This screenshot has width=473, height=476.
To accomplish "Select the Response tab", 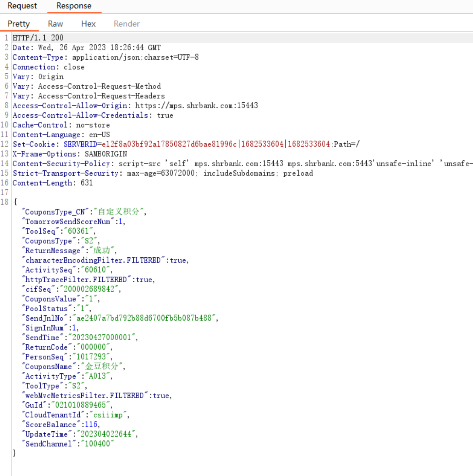I will click(x=74, y=6).
